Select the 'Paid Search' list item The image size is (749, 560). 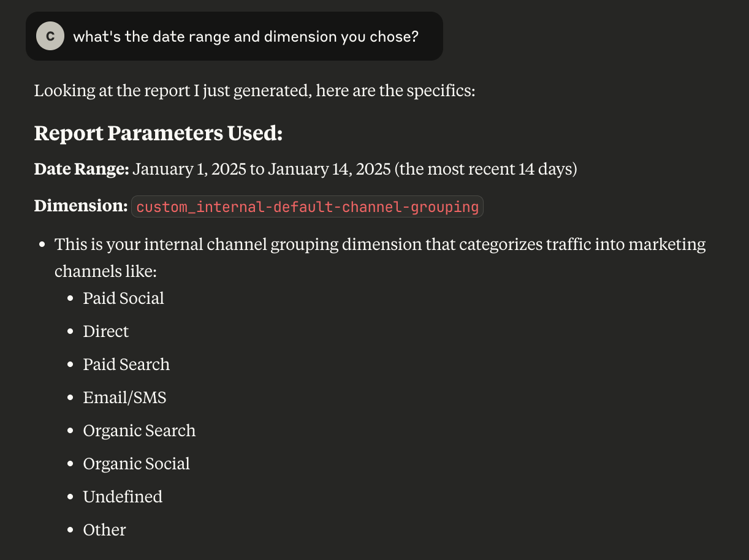coord(126,365)
